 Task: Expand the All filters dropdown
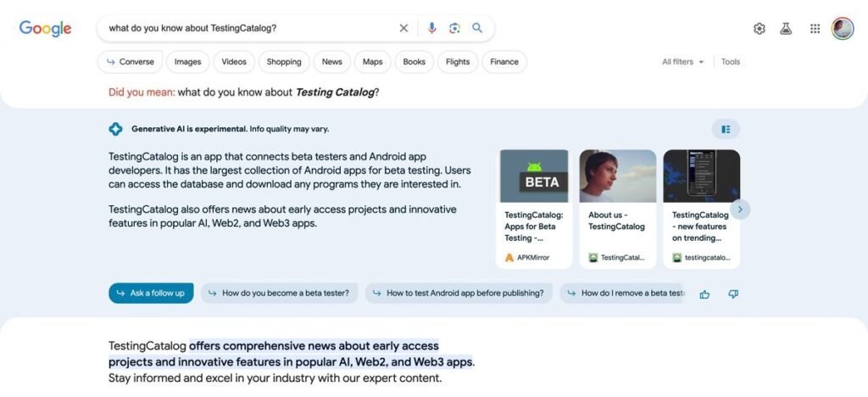pos(683,62)
